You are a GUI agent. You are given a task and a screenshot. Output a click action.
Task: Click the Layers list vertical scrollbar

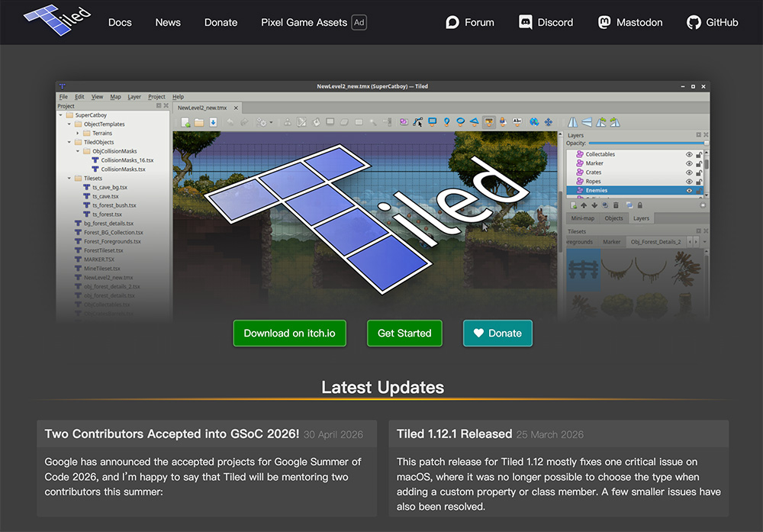pos(706,172)
